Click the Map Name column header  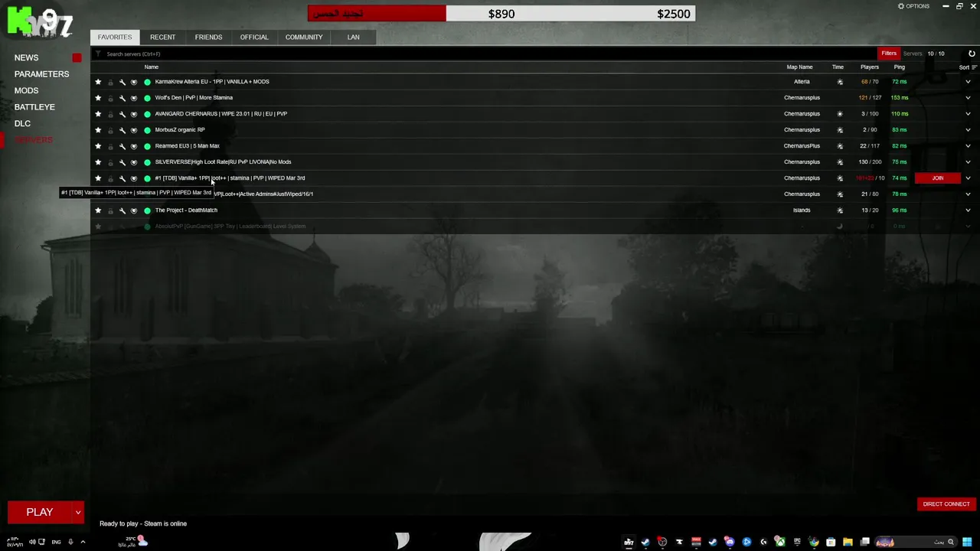click(799, 67)
